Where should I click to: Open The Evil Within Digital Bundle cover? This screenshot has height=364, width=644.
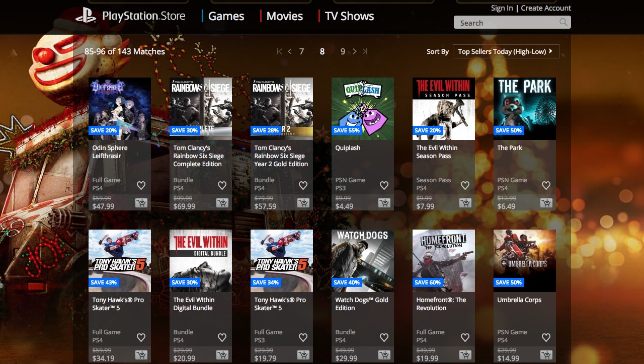click(x=201, y=261)
